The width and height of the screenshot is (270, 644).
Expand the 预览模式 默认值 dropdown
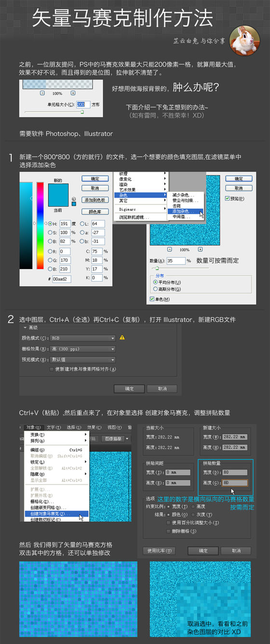click(83, 360)
